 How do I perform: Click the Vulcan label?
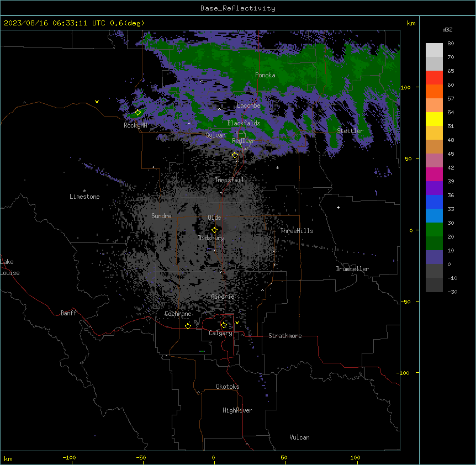click(300, 437)
